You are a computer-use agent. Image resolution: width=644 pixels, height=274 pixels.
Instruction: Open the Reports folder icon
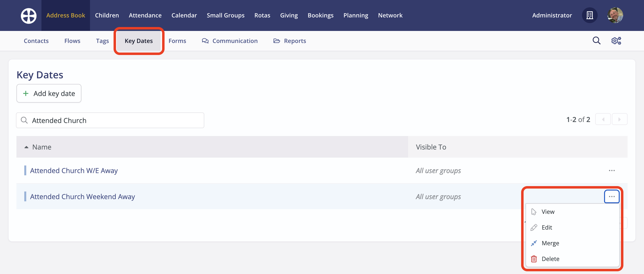point(277,41)
